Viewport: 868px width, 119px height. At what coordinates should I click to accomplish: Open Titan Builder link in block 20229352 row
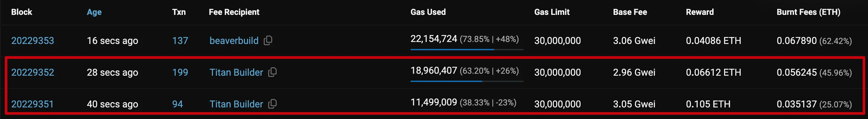[236, 72]
